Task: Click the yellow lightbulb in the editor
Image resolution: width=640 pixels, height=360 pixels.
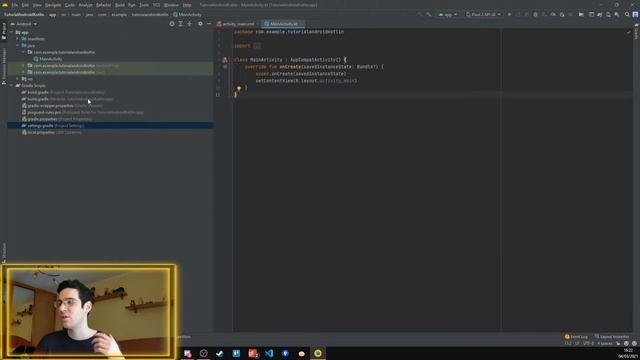Action: pyautogui.click(x=239, y=88)
